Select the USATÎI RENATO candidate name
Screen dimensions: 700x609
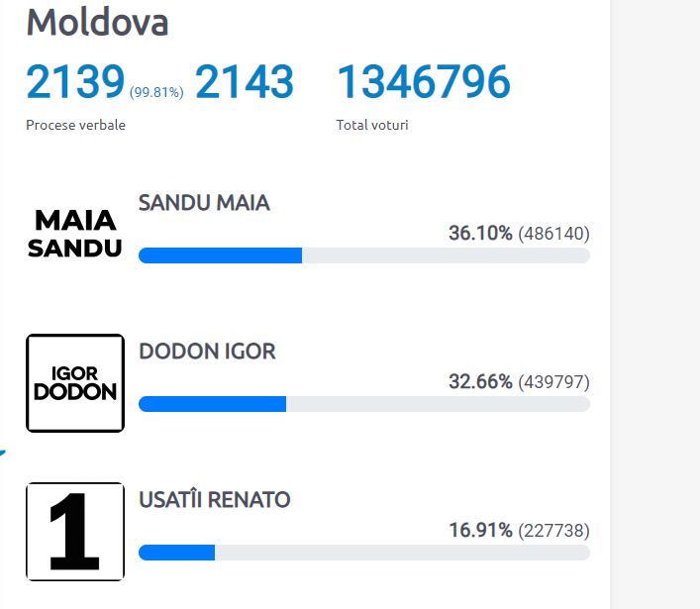214,500
